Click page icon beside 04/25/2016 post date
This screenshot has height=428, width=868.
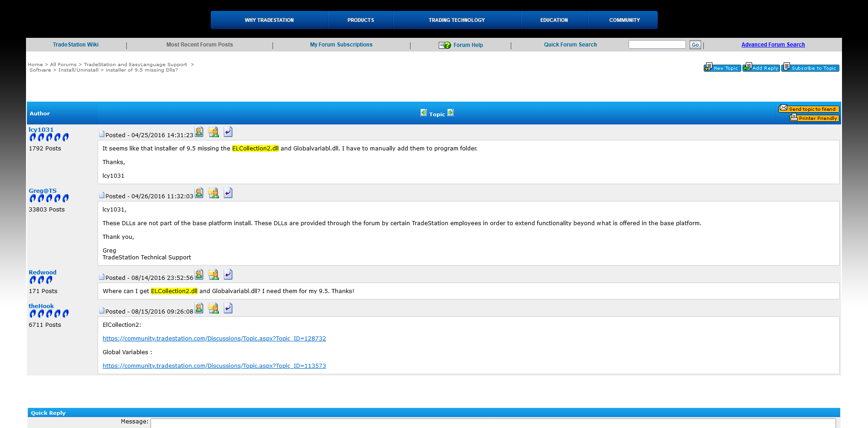point(102,134)
